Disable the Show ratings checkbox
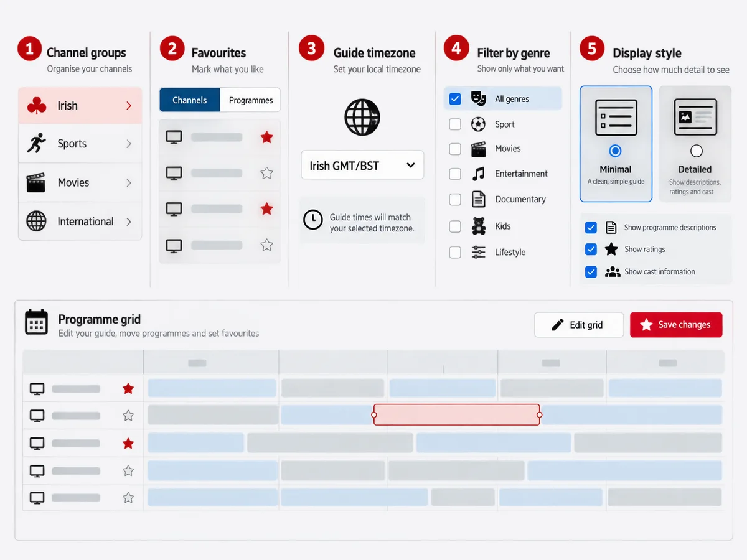The width and height of the screenshot is (747, 560). pos(591,249)
